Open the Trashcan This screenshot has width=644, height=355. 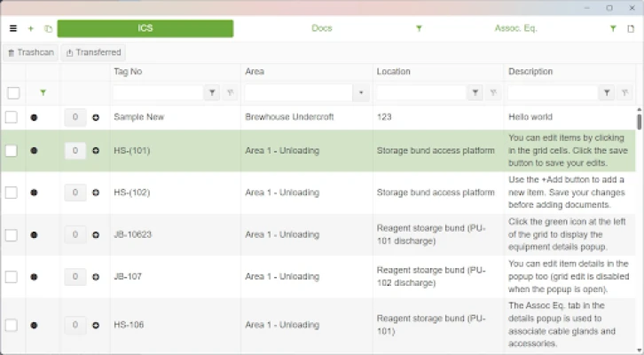[x=31, y=52]
